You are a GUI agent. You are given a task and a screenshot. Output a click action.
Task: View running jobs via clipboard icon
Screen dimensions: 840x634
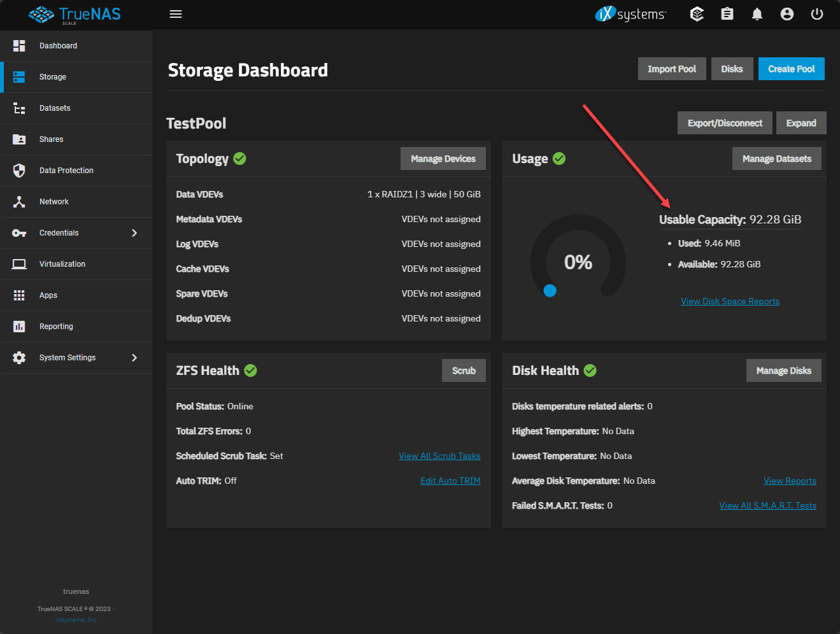coord(727,13)
